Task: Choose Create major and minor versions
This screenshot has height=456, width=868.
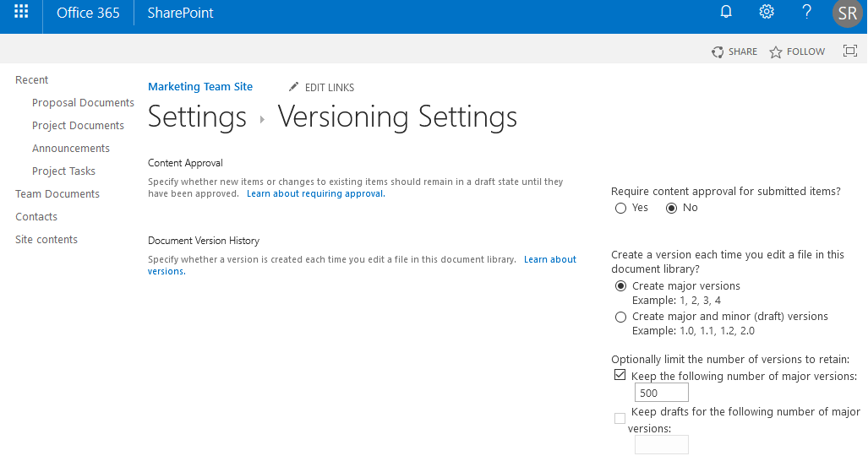Action: pyautogui.click(x=621, y=317)
